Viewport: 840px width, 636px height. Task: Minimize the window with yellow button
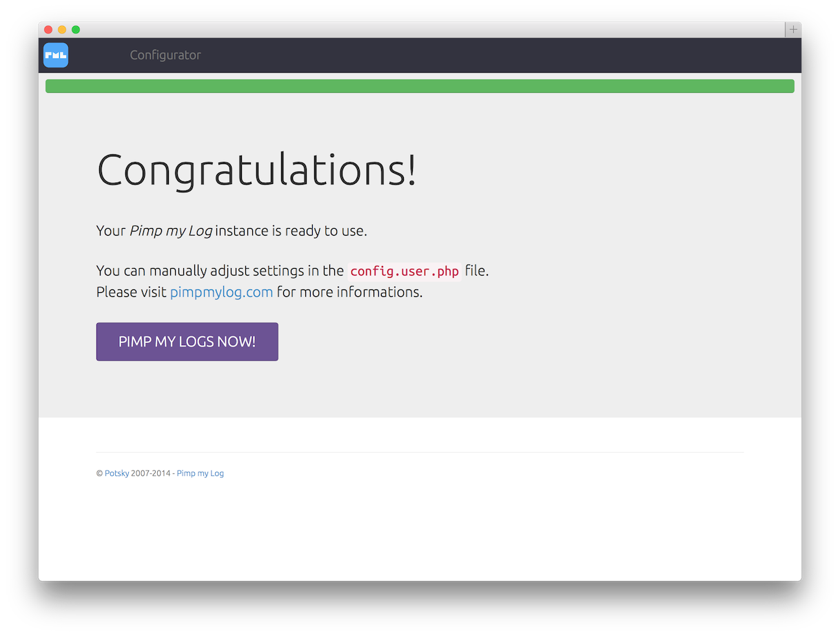tap(62, 30)
